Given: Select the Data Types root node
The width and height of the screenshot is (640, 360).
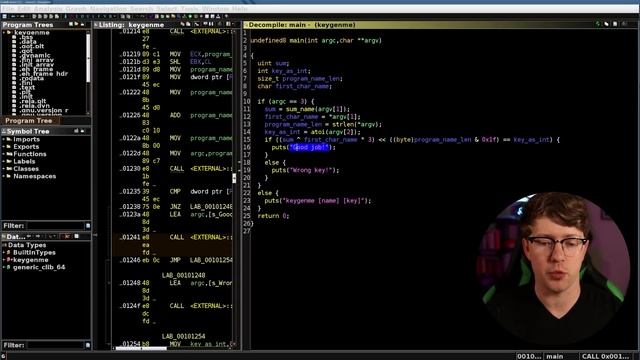Looking at the screenshot, I should [x=27, y=245].
